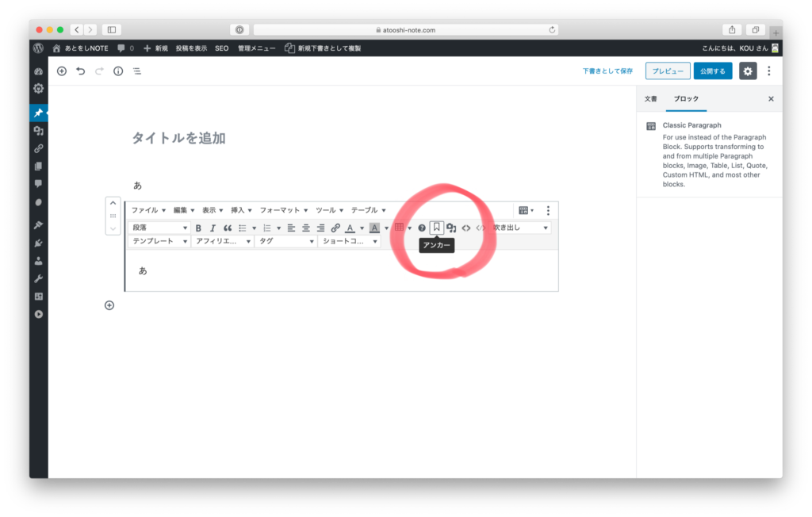Open the settings gear next to publish
The width and height of the screenshot is (812, 517).
point(748,71)
